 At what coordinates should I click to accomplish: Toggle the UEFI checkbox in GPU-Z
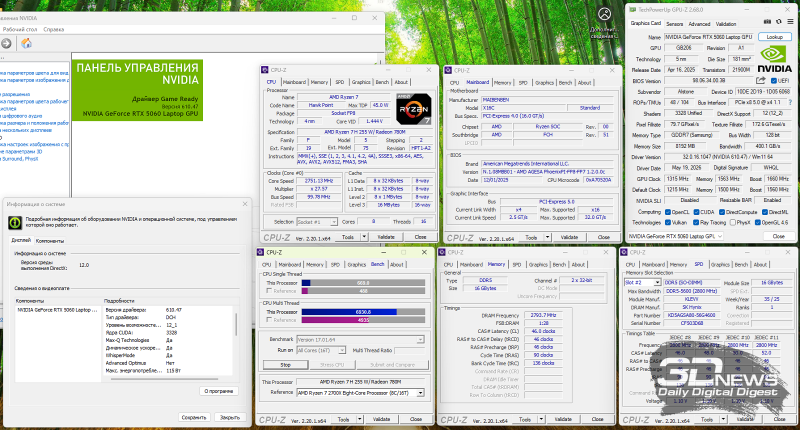(x=774, y=81)
